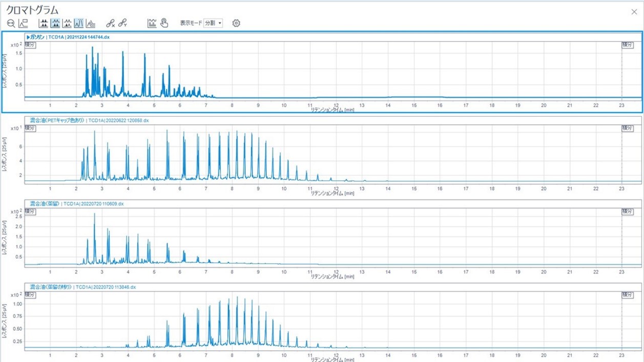Select the 混合油(PETキャップ色あり) chromatogram title
The width and height of the screenshot is (644, 362).
coord(90,121)
